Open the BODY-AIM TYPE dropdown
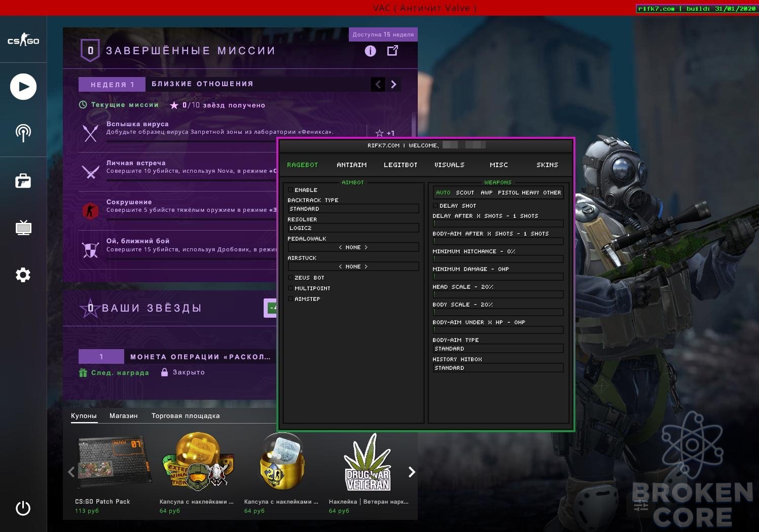Screen dimensions: 759x532 pos(498,349)
